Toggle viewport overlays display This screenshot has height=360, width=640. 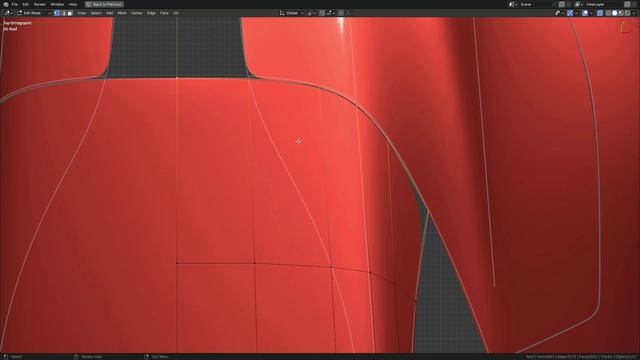pyautogui.click(x=585, y=13)
